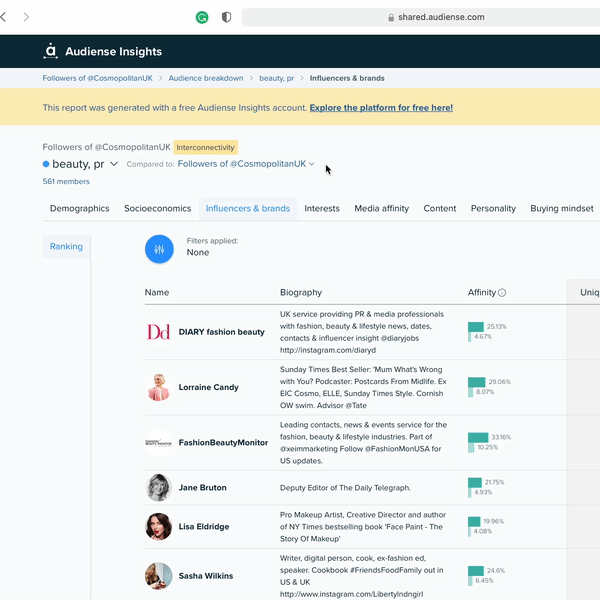600x600 pixels.
Task: Go forward with the browser forward arrow
Action: click(26, 17)
